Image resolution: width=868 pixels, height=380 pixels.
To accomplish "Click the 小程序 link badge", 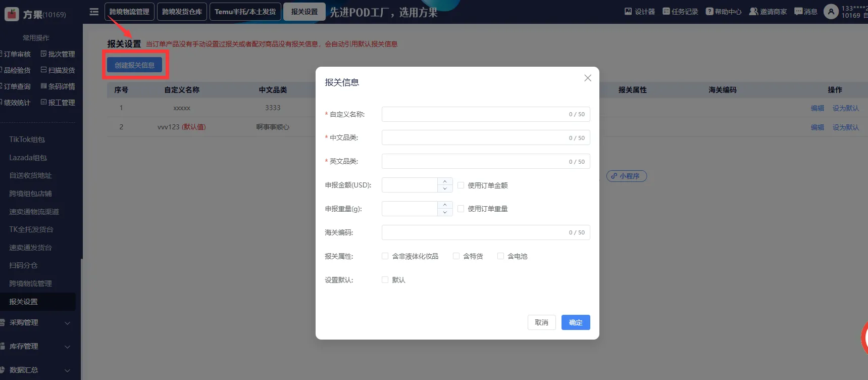I will [627, 176].
